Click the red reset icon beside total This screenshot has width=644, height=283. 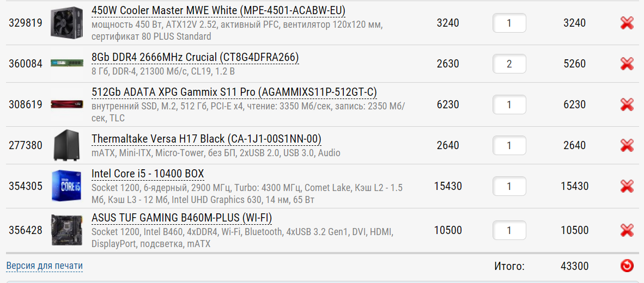627,266
